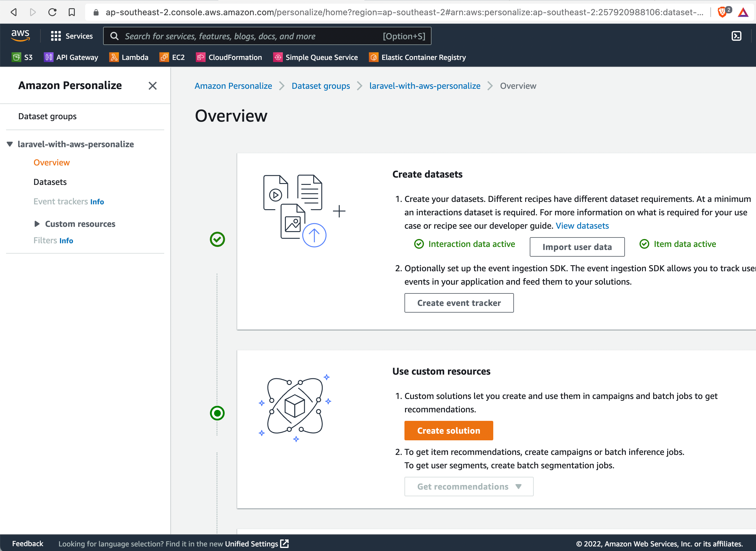Open the Get recommendations dropdown
Image resolution: width=756 pixels, height=551 pixels.
[468, 486]
